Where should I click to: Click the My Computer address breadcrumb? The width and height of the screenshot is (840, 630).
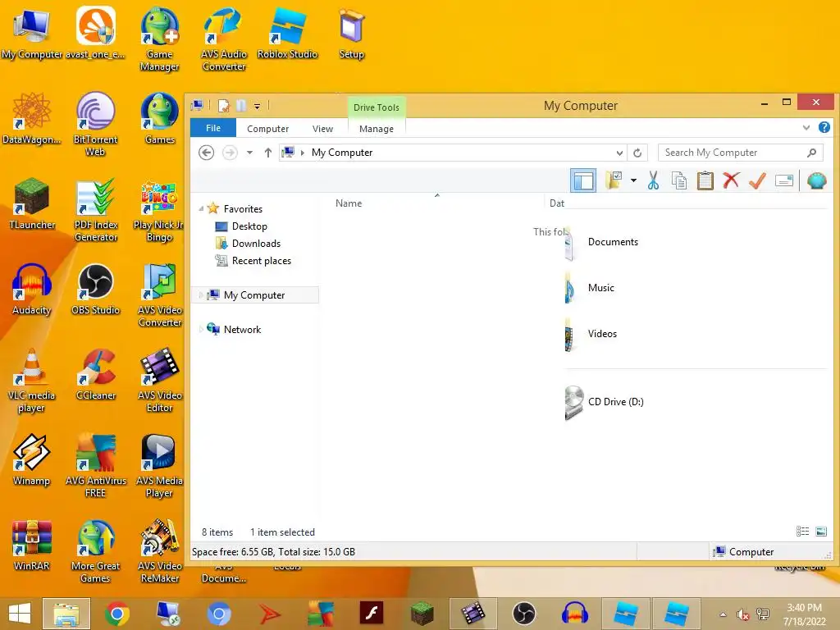[x=342, y=153]
